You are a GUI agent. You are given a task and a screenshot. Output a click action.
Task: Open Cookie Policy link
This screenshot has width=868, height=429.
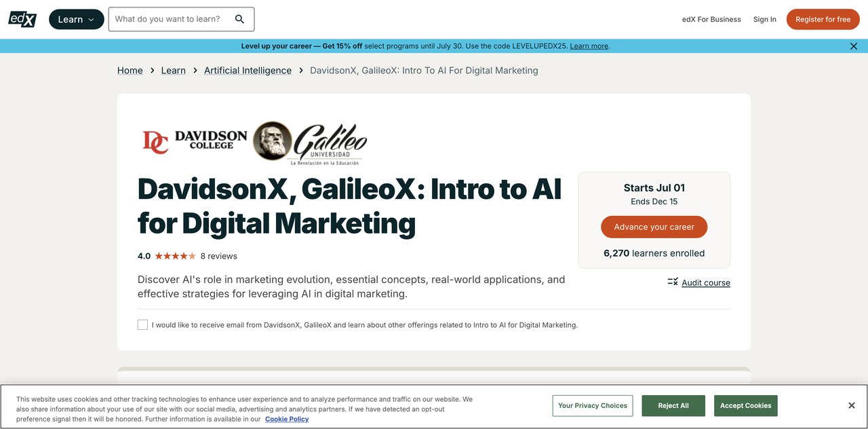287,419
